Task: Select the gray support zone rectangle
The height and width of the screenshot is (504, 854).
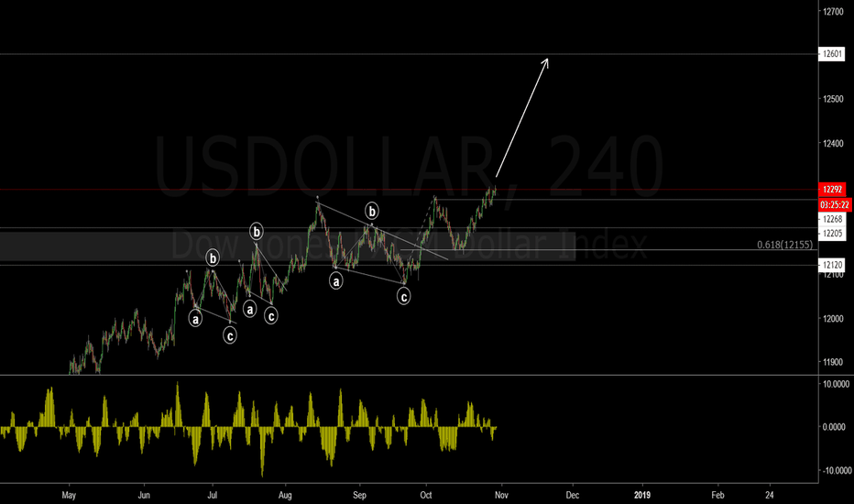Action: (x=288, y=247)
